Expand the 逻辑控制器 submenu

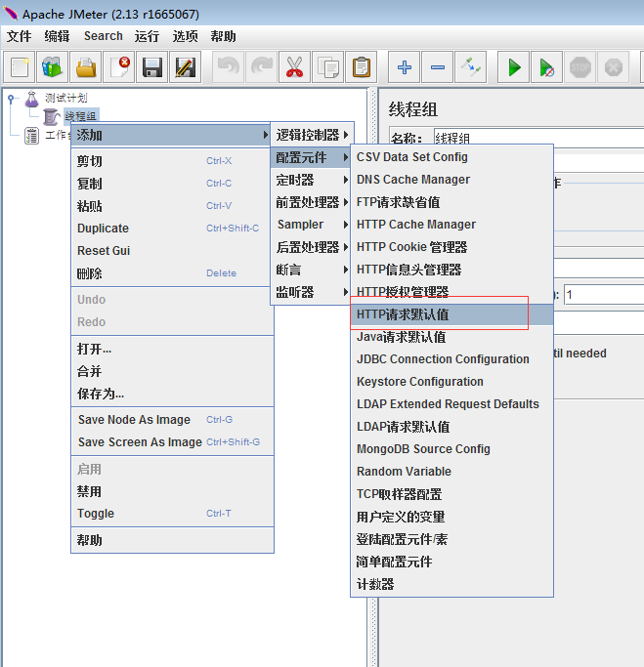click(x=311, y=135)
